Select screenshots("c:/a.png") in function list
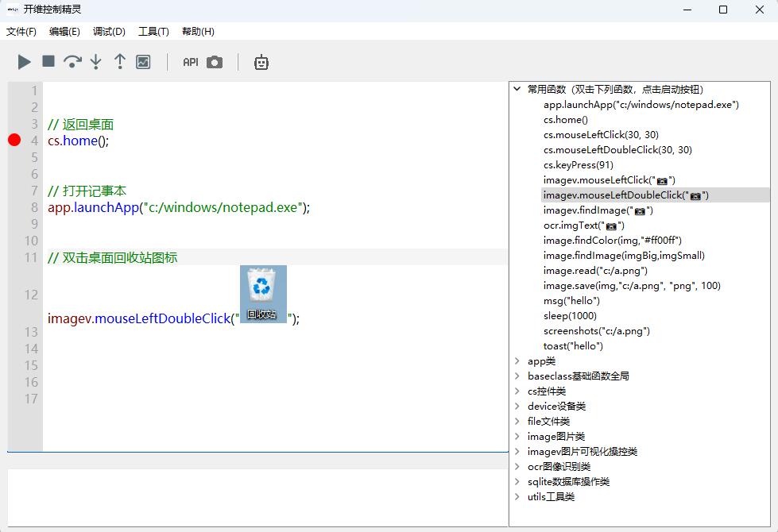This screenshot has width=778, height=532. [x=596, y=330]
